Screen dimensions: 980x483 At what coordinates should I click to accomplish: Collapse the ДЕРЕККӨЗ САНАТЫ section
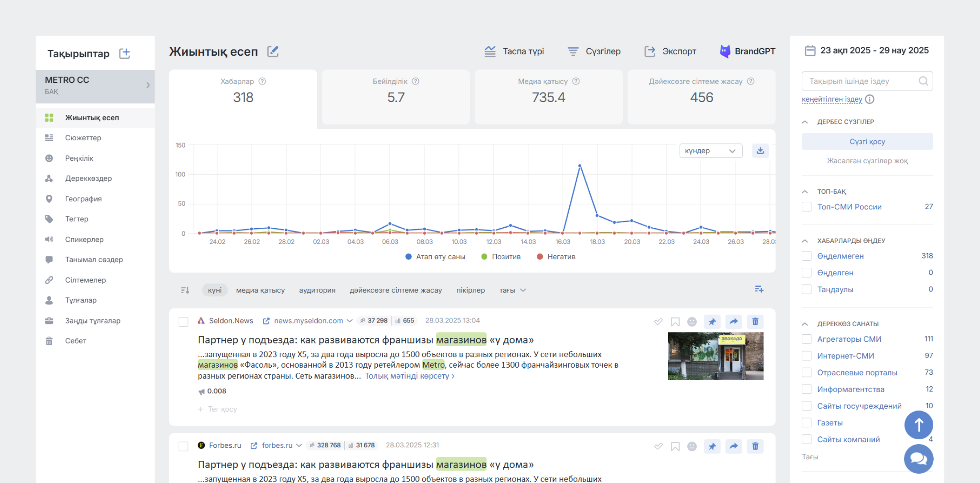(804, 324)
